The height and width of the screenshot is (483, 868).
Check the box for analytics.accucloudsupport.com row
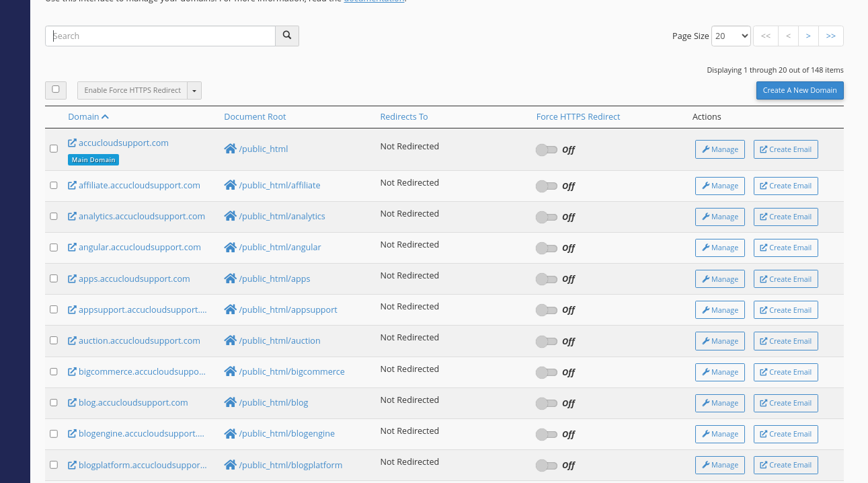[x=54, y=217]
